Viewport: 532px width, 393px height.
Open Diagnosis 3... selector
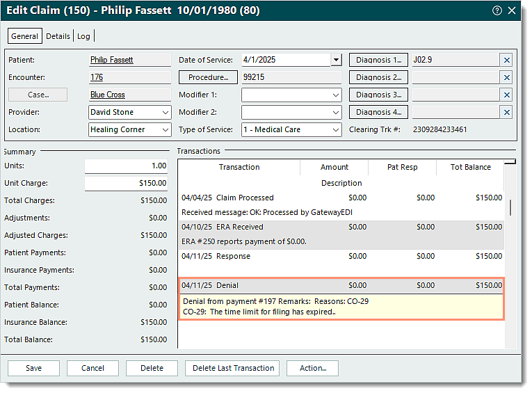tap(378, 95)
